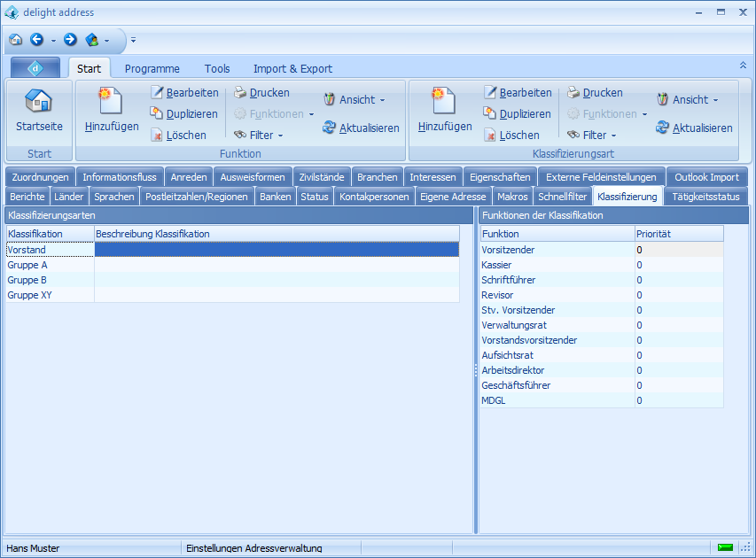The height and width of the screenshot is (558, 756).
Task: Click the forward arrow in quick toolbar
Action: [70, 40]
